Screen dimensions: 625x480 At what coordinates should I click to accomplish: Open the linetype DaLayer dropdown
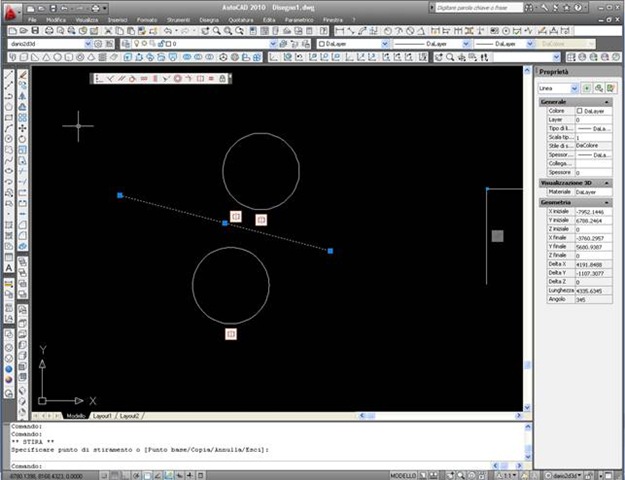tap(466, 44)
